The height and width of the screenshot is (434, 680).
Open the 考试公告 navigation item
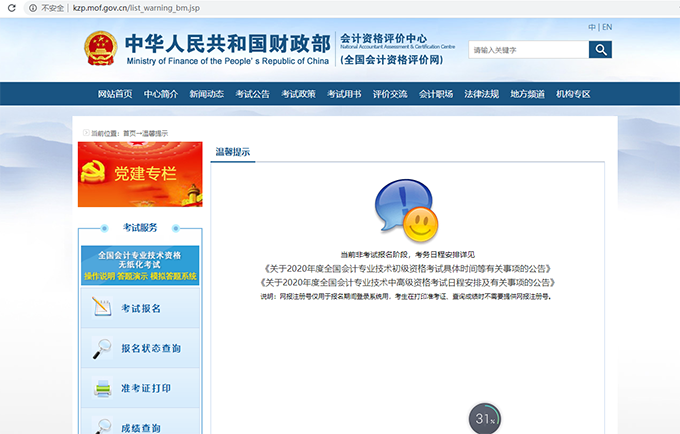(252, 94)
